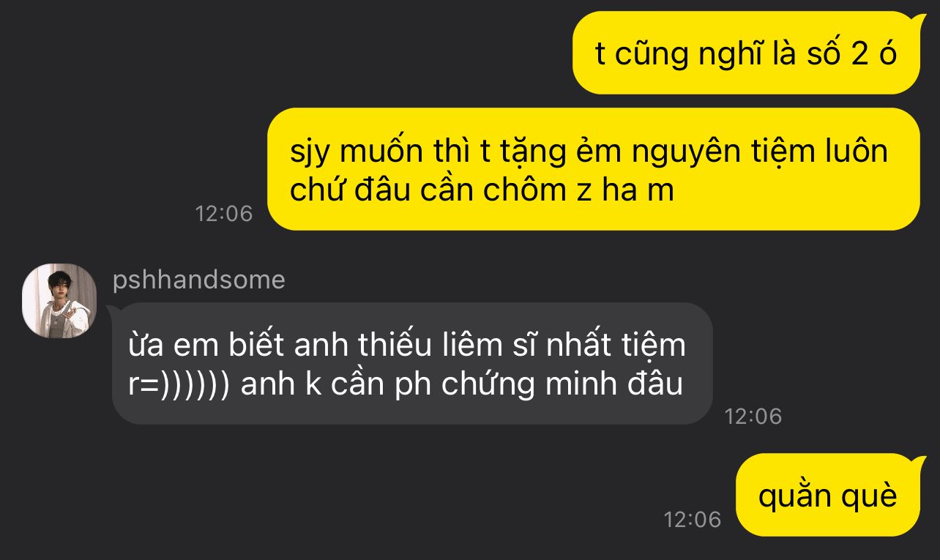
Task: Open pshhandsome's profile avatar
Action: point(59,300)
